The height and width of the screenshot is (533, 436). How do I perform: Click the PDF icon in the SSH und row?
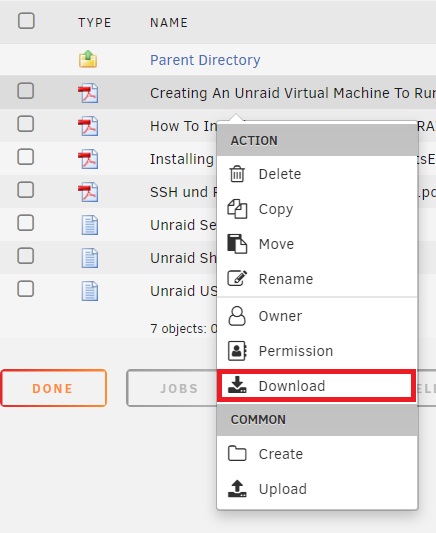pyautogui.click(x=88, y=192)
